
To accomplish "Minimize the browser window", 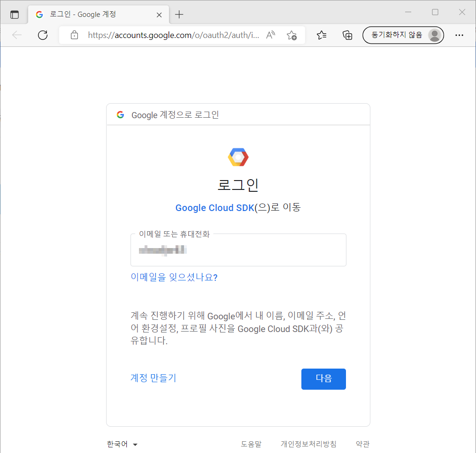I will 408,12.
